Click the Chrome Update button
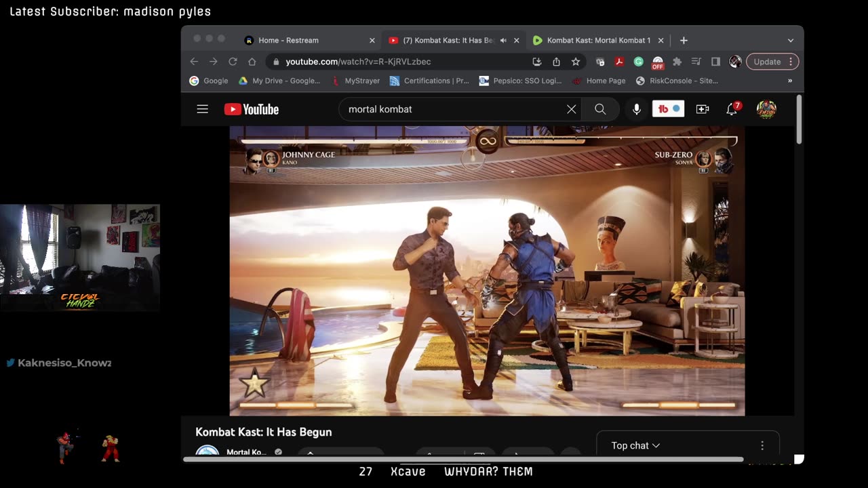 767,62
